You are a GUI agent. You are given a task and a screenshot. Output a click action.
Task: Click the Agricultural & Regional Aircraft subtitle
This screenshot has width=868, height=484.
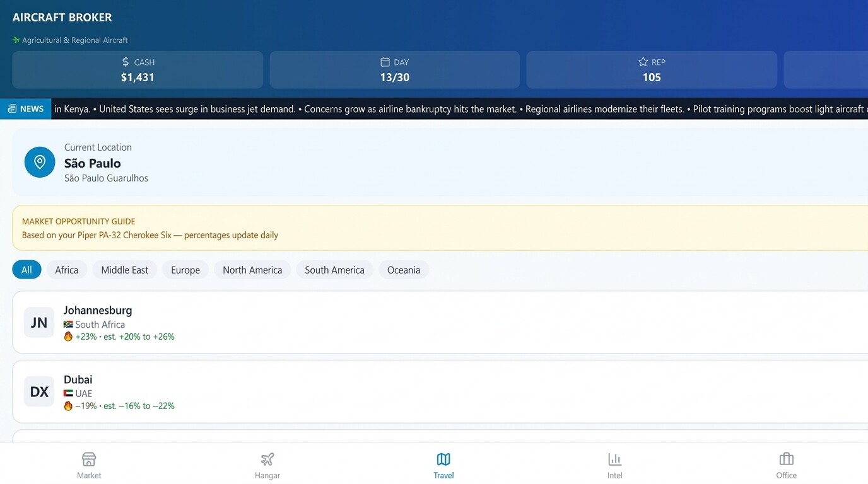(x=75, y=40)
